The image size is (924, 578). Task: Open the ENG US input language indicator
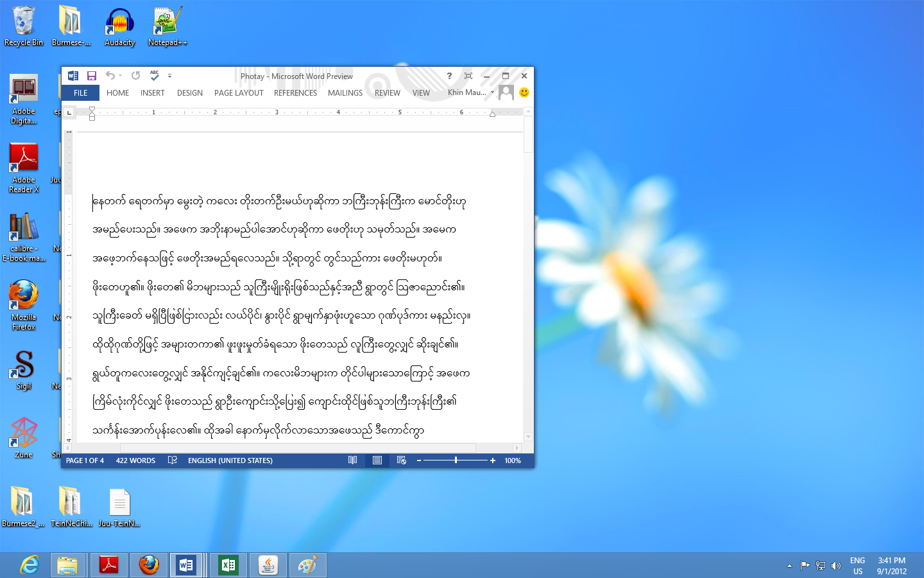857,566
